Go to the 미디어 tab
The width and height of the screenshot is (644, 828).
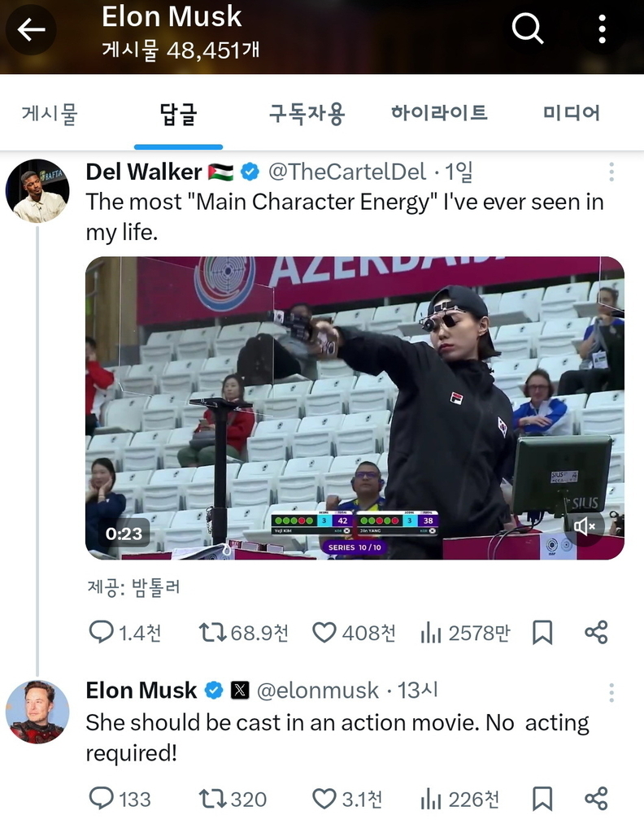point(572,113)
